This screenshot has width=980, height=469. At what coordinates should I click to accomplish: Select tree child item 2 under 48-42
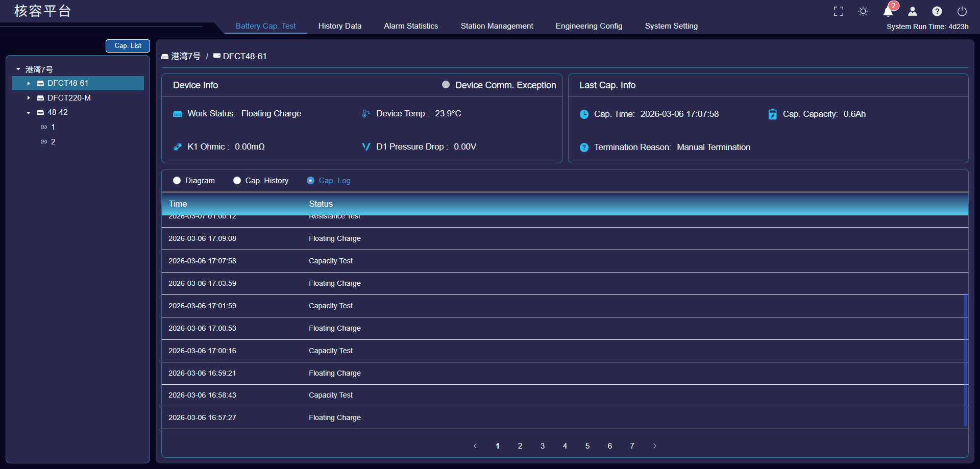point(53,142)
